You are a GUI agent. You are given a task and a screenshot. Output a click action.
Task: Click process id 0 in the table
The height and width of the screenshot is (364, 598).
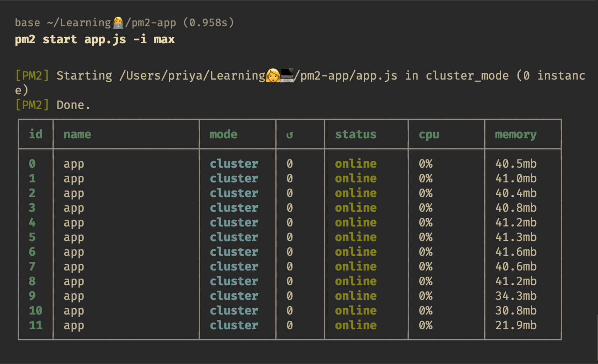[32, 164]
